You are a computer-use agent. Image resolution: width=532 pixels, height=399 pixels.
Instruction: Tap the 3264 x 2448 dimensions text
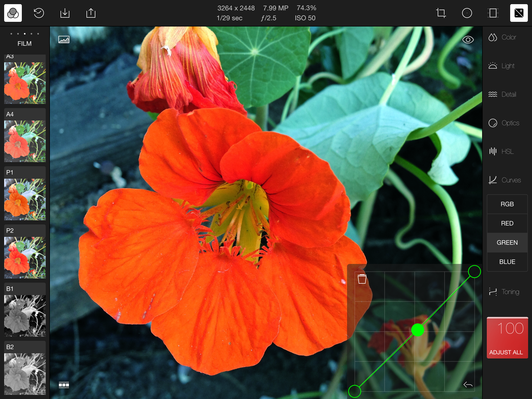point(236,8)
